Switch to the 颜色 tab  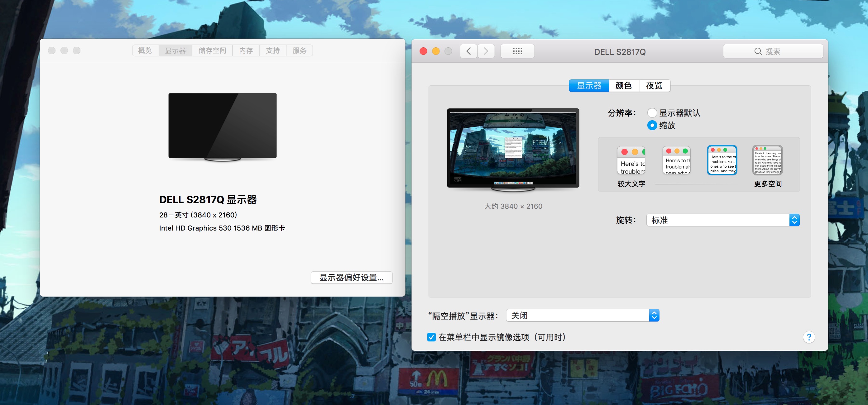(623, 86)
